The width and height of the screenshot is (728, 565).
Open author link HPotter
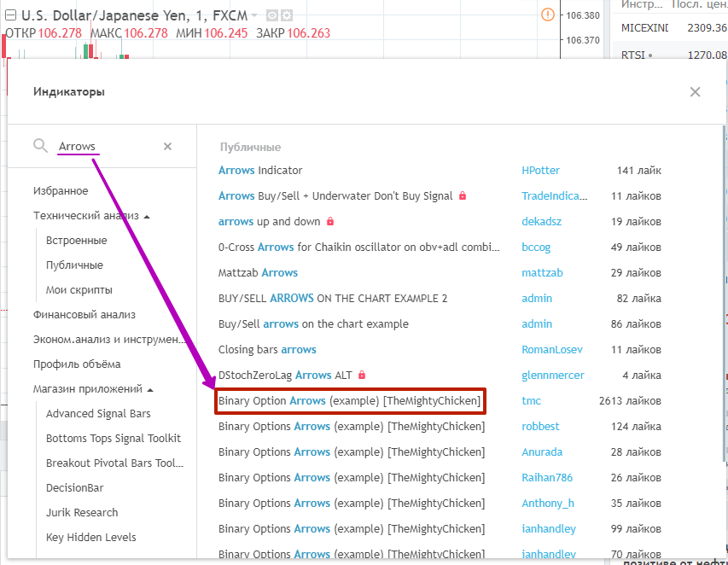(x=539, y=171)
